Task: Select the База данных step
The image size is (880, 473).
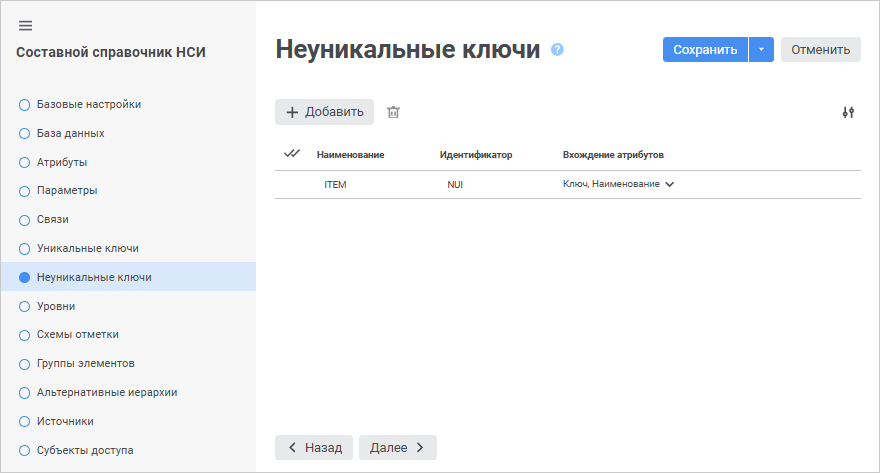Action: 70,133
